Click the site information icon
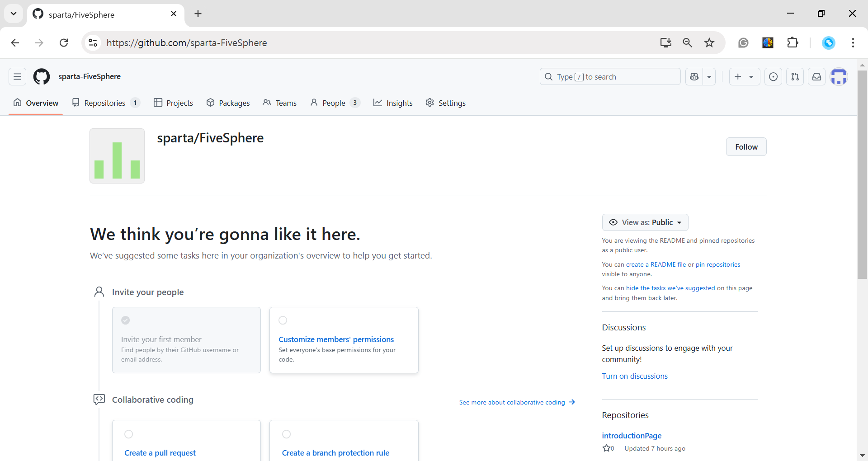Viewport: 868px width, 461px height. pos(93,43)
